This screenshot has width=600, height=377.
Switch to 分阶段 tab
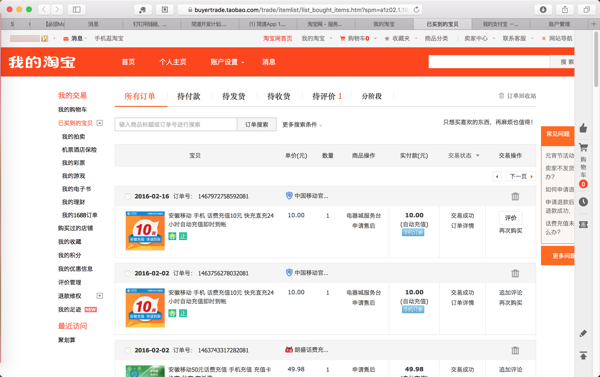point(372,96)
